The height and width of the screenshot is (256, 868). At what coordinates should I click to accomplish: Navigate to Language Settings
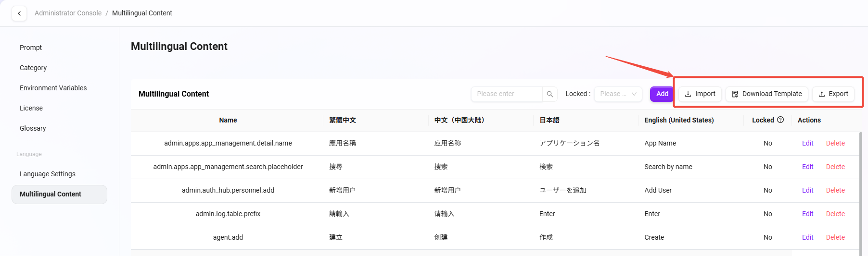click(48, 174)
